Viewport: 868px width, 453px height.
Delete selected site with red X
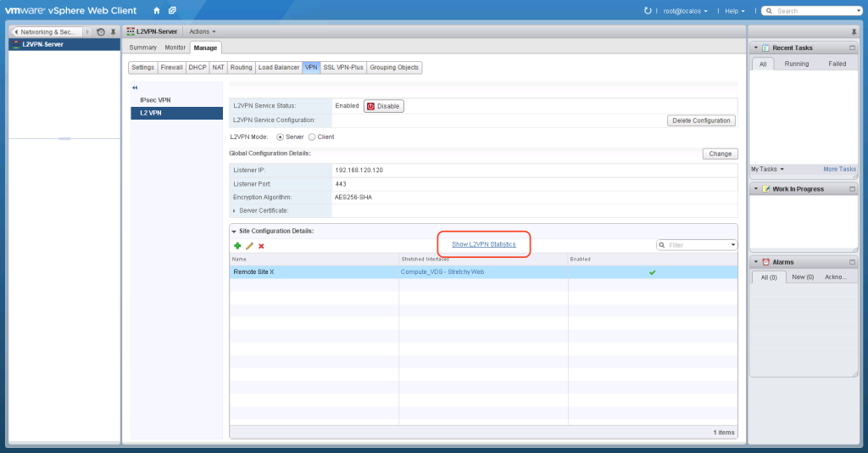tap(261, 246)
